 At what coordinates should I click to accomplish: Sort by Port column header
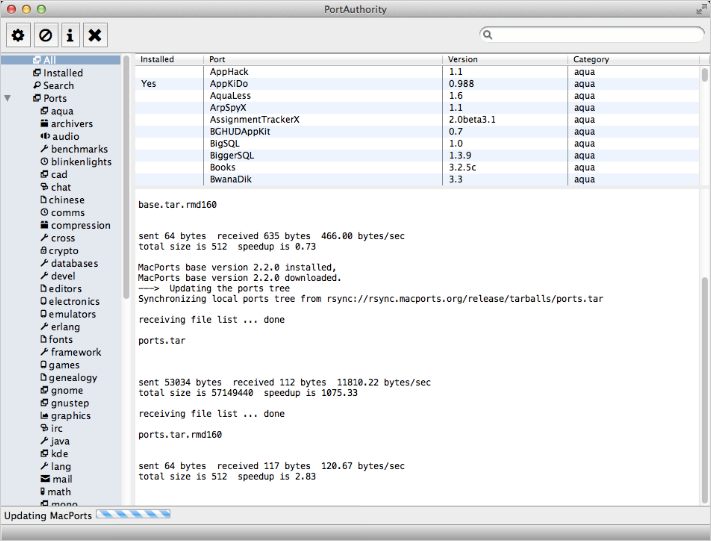click(323, 59)
